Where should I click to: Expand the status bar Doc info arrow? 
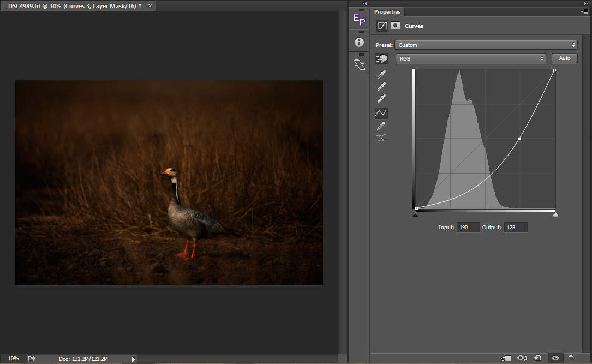coord(134,359)
